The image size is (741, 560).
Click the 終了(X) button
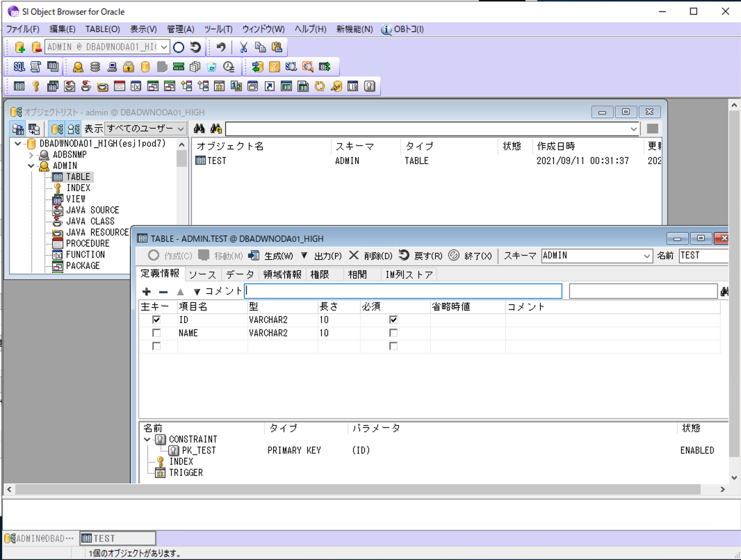[x=478, y=255]
